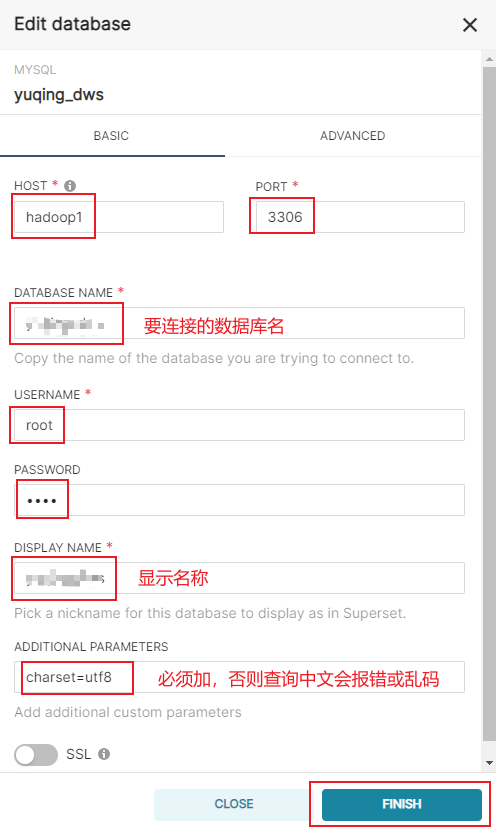Click the FINISH button
Viewport: 496px width, 837px height.
pos(402,804)
